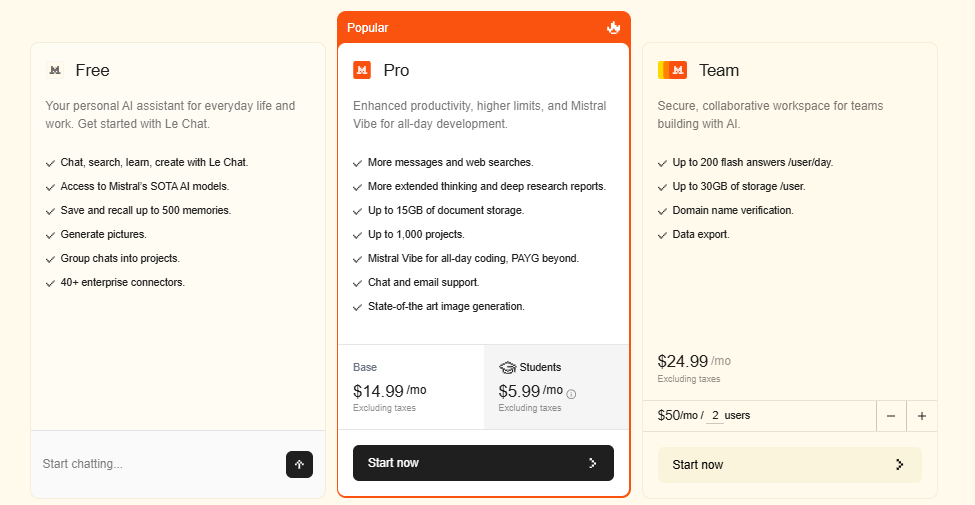This screenshot has height=505, width=975.
Task: Send message with the up-arrow button
Action: click(299, 465)
